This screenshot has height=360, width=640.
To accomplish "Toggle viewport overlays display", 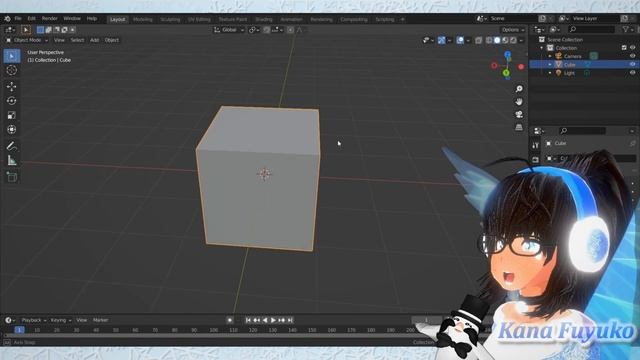I will coord(460,40).
